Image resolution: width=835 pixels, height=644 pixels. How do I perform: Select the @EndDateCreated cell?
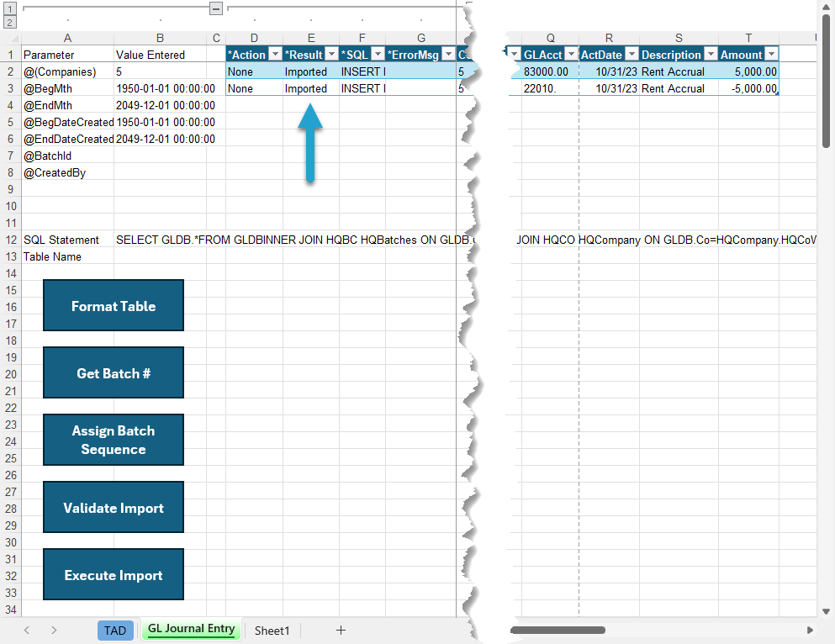[67, 139]
